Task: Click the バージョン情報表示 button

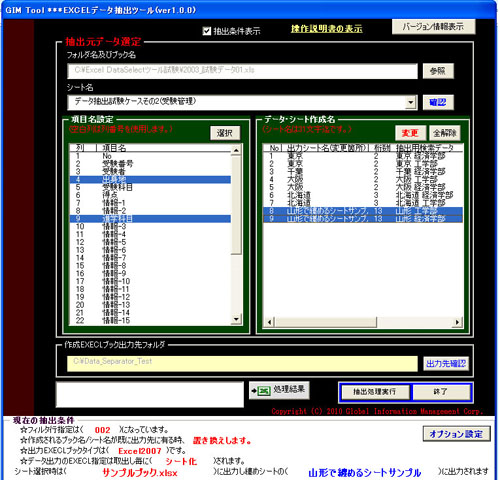Action: coord(433,27)
